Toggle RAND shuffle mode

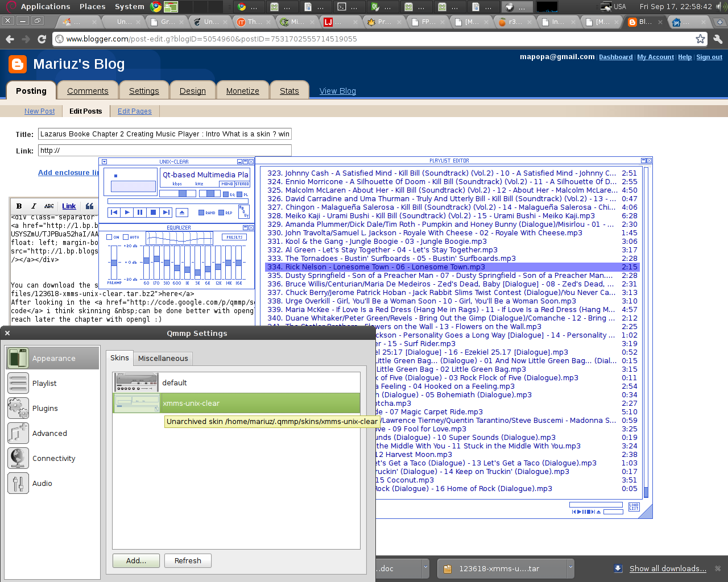click(207, 213)
